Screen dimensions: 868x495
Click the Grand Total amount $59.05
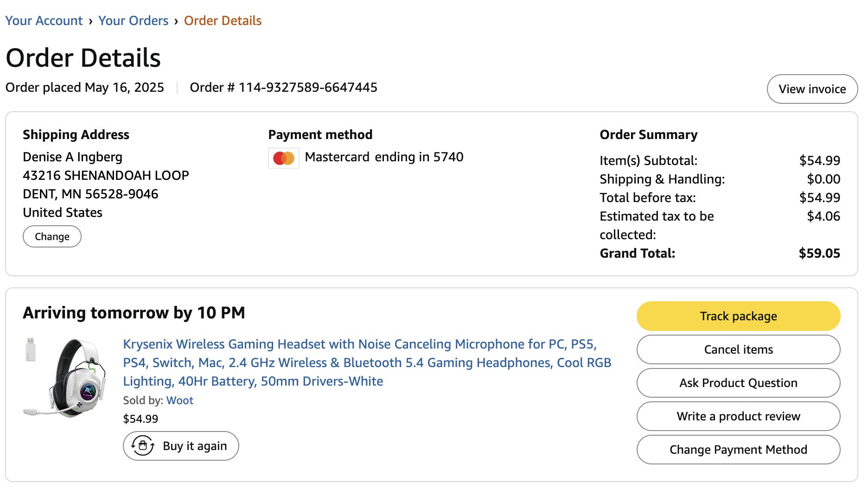coord(819,253)
